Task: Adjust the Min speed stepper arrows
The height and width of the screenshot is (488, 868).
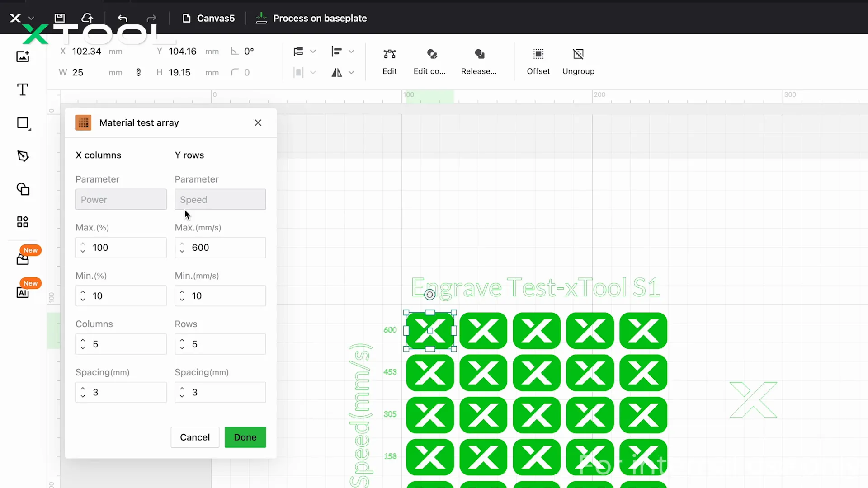Action: point(182,296)
